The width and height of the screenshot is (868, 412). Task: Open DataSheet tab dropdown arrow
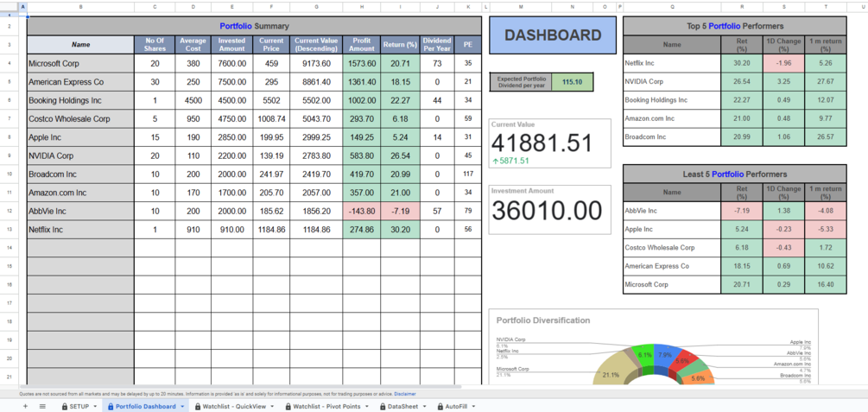point(423,407)
